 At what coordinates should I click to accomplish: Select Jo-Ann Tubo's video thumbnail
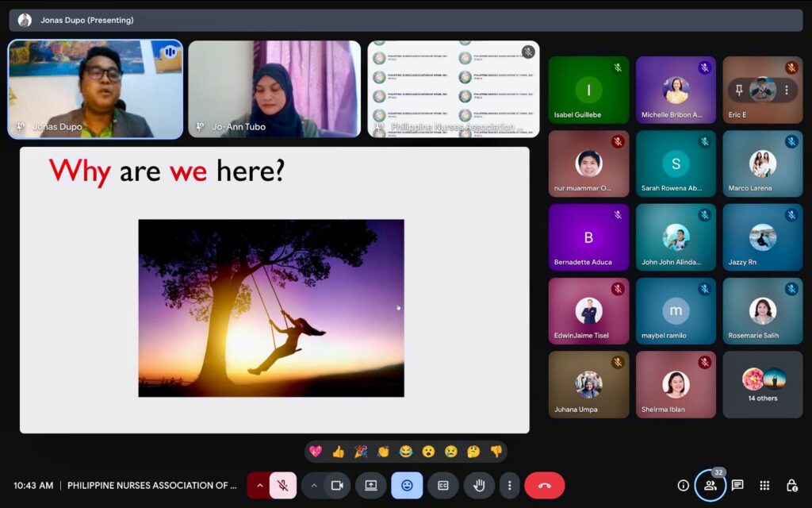(274, 89)
